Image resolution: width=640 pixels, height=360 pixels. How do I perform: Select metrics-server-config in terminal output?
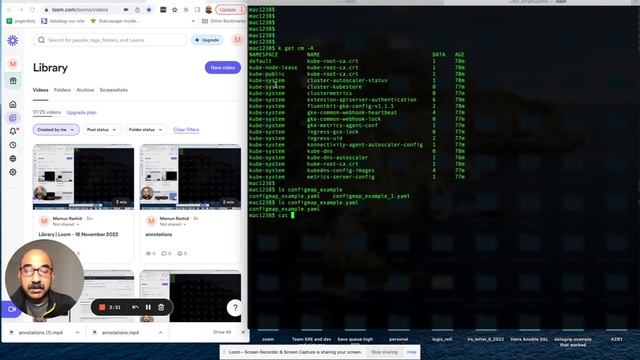pyautogui.click(x=341, y=177)
